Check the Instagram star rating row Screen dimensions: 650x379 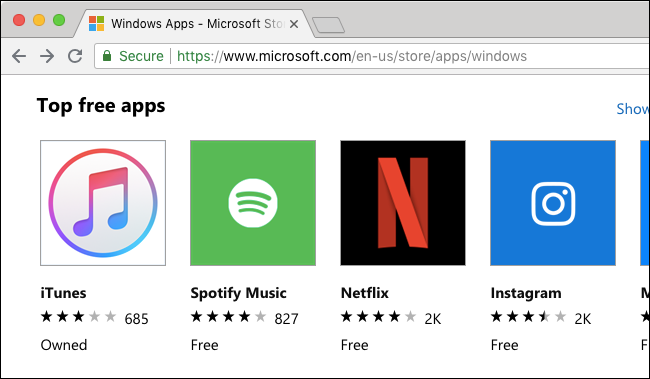(x=541, y=318)
